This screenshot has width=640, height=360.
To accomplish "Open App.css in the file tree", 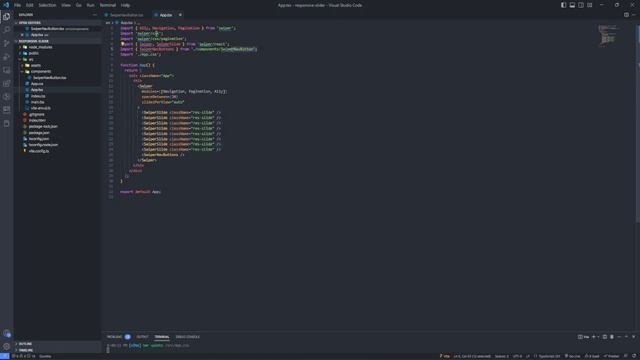I will pyautogui.click(x=37, y=84).
